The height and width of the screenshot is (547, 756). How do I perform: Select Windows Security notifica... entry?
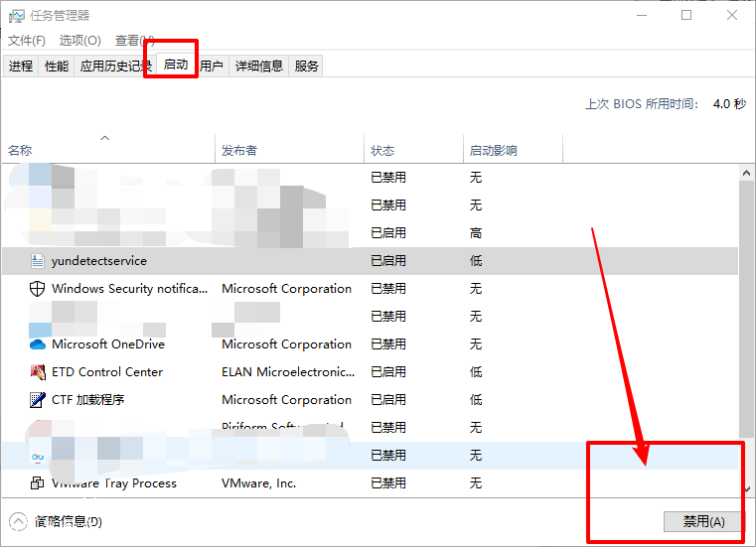129,289
